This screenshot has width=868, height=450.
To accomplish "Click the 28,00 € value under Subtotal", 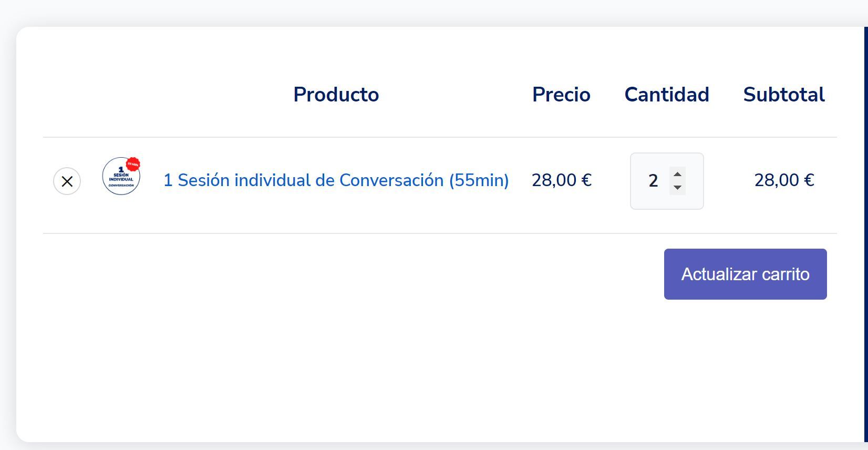I will 784,180.
